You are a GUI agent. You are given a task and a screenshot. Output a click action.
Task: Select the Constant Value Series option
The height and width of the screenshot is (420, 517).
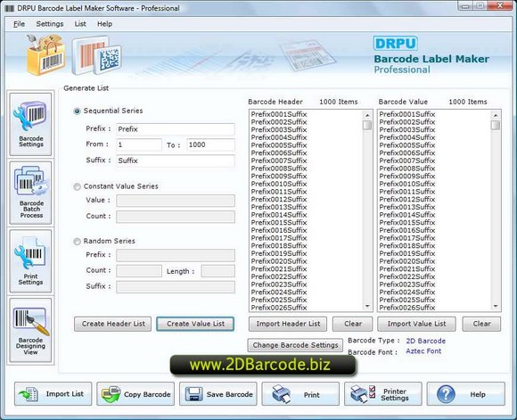pos(77,186)
